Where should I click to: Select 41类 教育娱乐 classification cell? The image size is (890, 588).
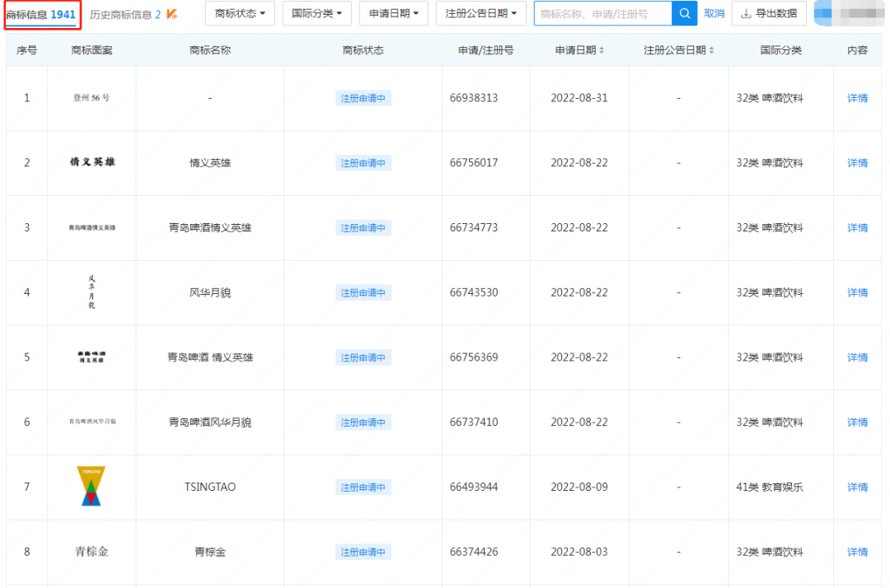770,487
